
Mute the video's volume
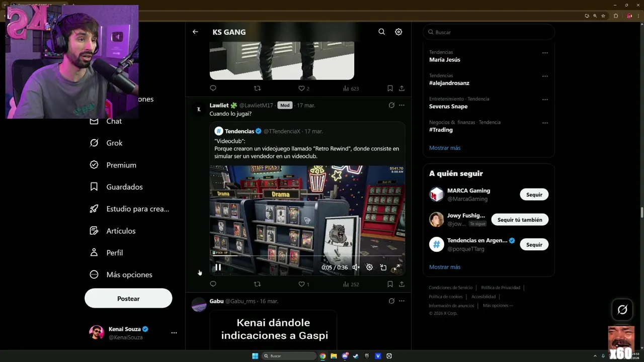(x=356, y=267)
